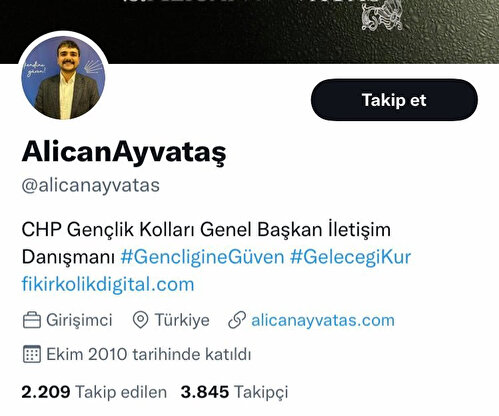This screenshot has height=416, width=499.
Task: Click the Takip et follow button
Action: (394, 100)
